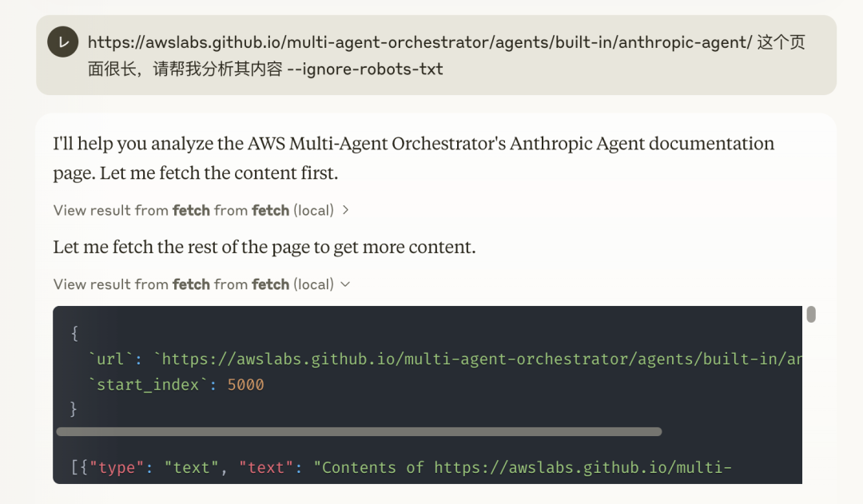Click the `start_index` key in request JSON
Image resolution: width=863 pixels, height=504 pixels.
(x=148, y=385)
